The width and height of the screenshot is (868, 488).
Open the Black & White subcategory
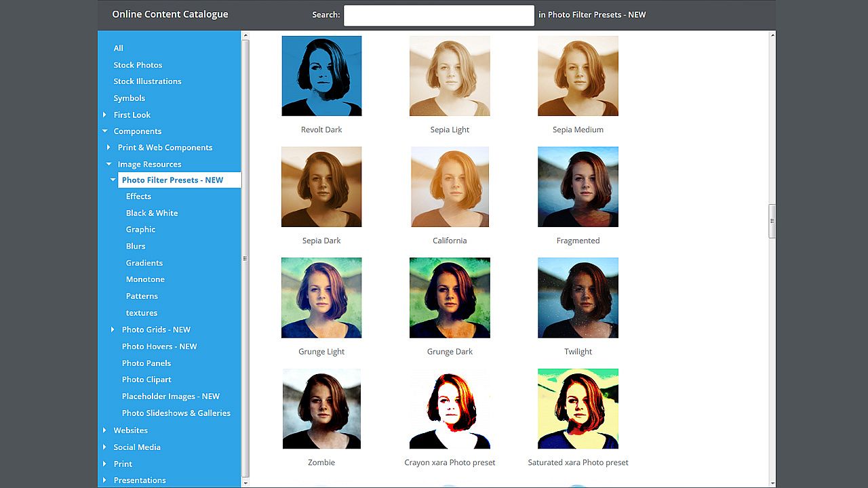[x=152, y=213]
